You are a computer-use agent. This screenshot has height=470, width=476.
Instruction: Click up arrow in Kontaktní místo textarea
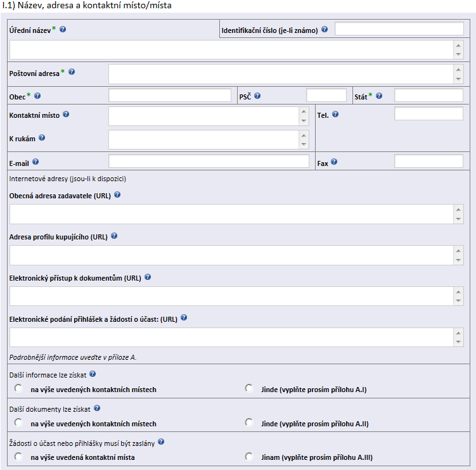click(304, 111)
